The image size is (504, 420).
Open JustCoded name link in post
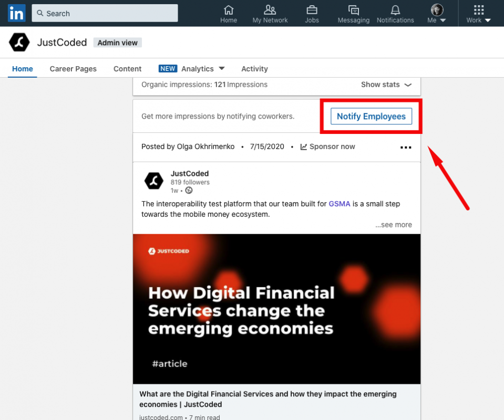(190, 173)
